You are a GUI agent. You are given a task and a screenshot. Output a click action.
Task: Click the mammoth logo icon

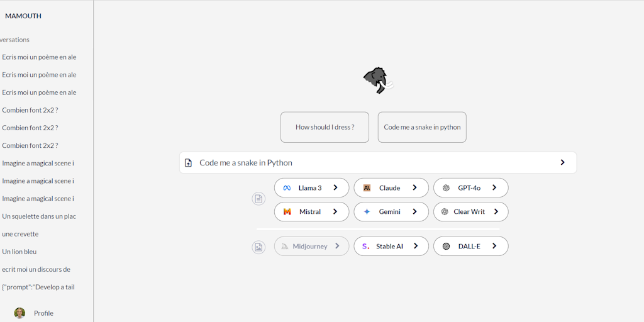click(x=378, y=80)
